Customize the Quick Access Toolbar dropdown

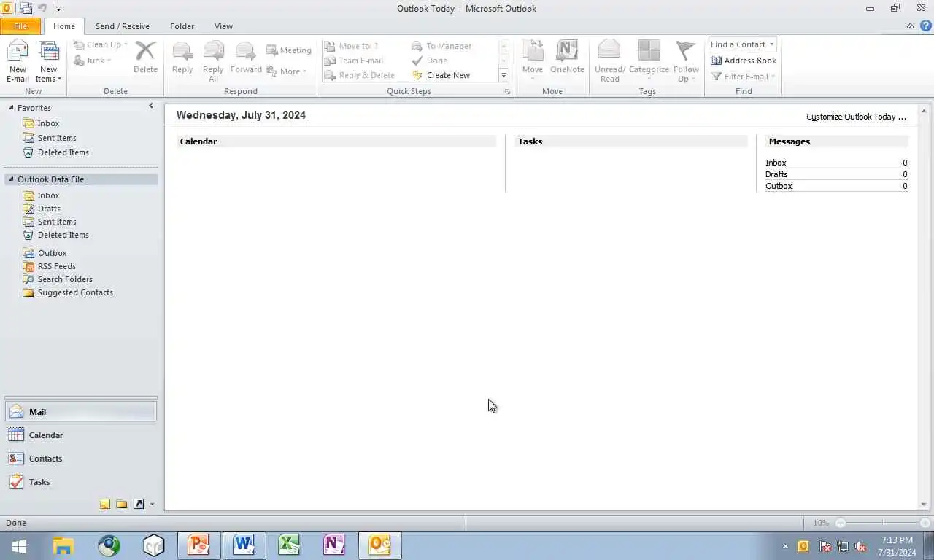(58, 9)
